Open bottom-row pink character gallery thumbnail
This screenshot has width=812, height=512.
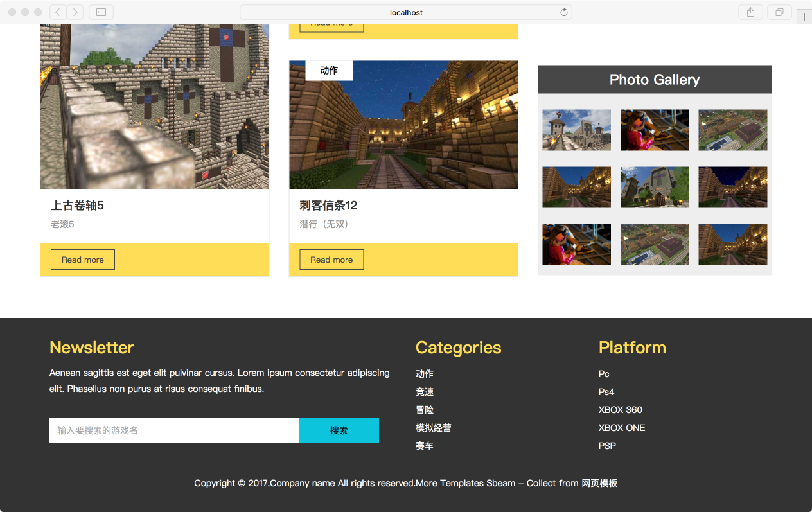pos(576,244)
